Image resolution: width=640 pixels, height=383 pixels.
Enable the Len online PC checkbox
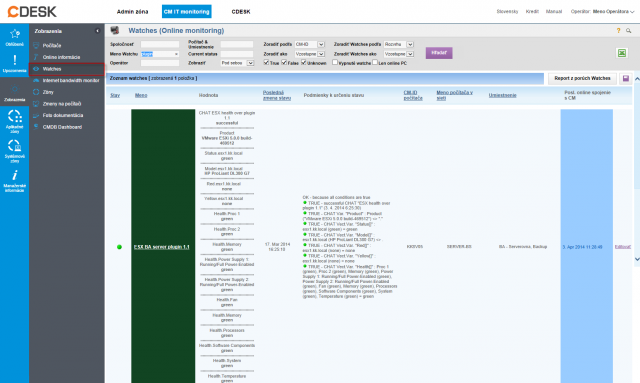point(375,62)
